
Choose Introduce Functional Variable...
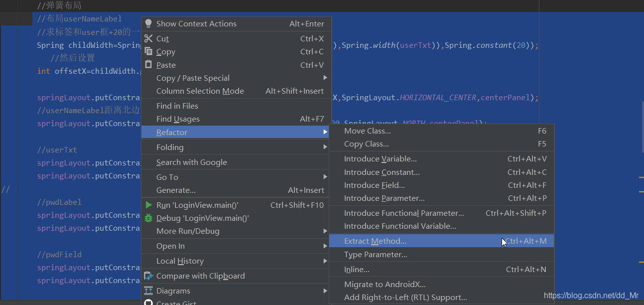pyautogui.click(x=442, y=226)
